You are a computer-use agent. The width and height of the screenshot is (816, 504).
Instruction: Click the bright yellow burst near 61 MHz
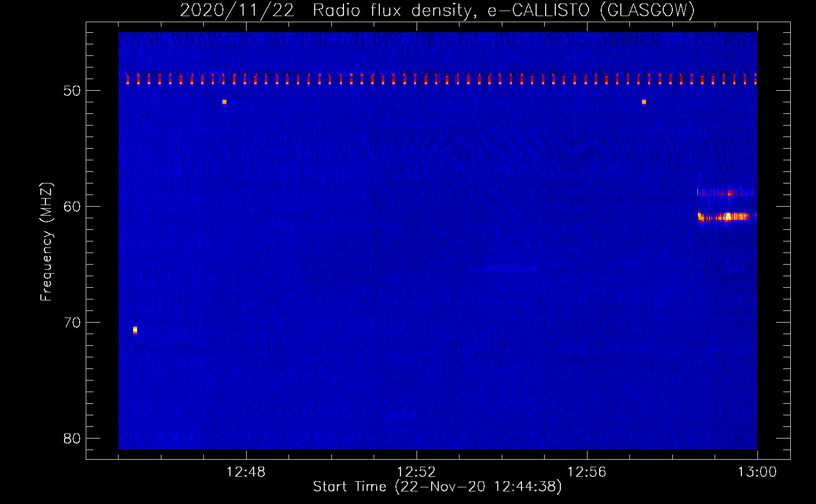[x=727, y=217]
